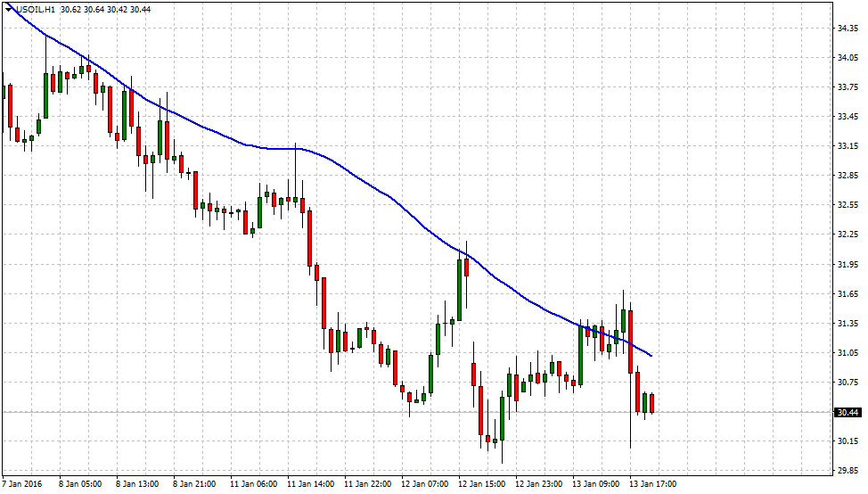
Task: Click the 33.15 price axis label
Action: pos(848,146)
